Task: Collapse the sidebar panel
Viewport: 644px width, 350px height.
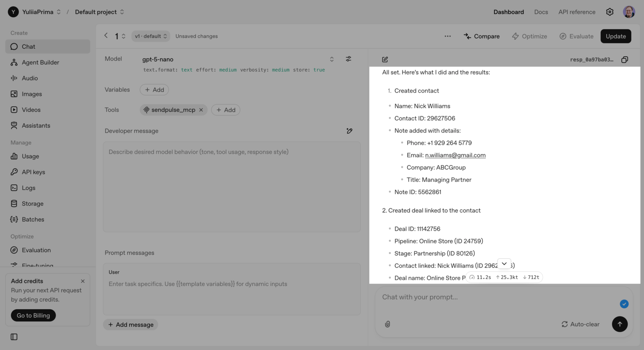Action: [x=14, y=337]
